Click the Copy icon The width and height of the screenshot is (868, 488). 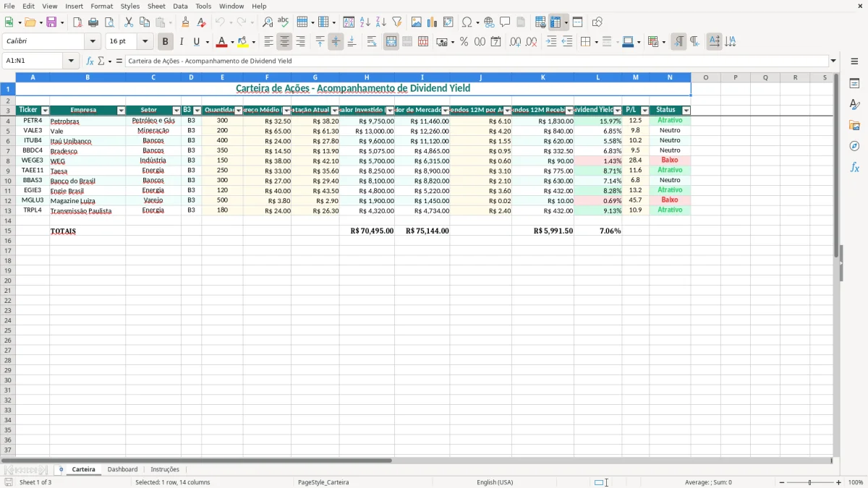pos(145,22)
